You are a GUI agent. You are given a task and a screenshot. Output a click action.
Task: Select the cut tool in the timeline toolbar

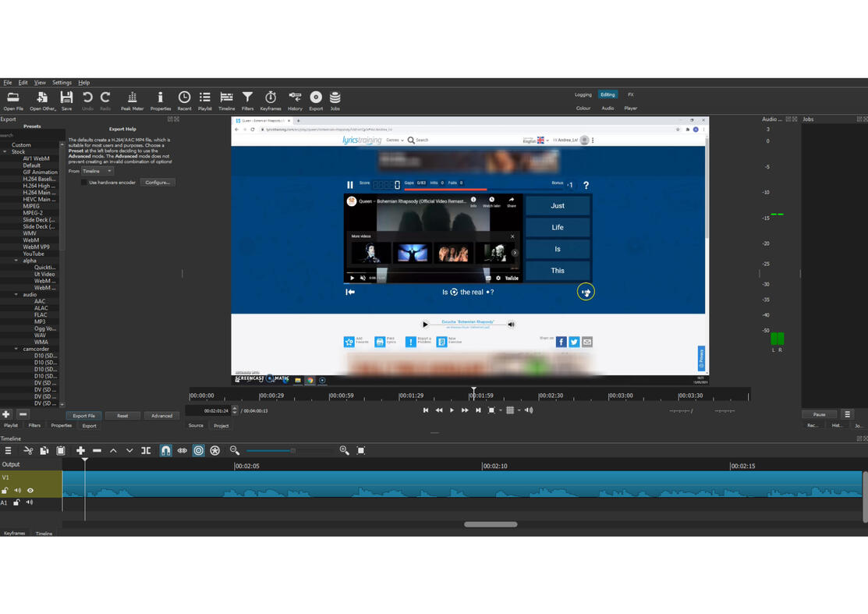click(28, 450)
